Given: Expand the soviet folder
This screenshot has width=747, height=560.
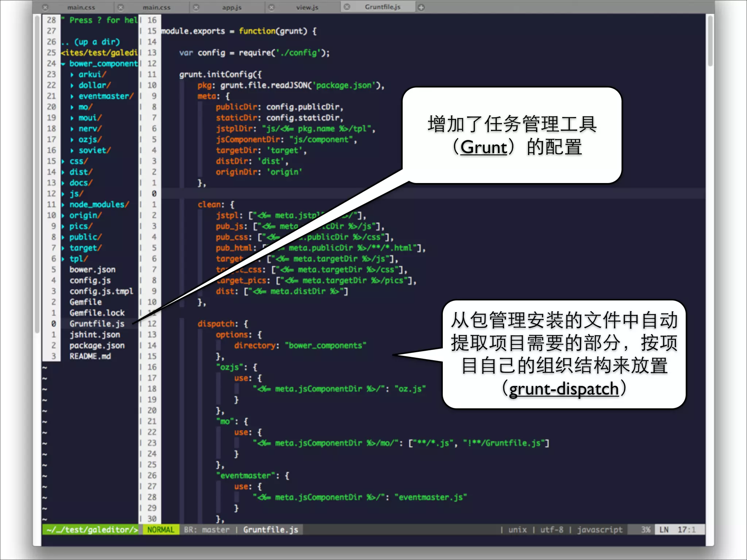Looking at the screenshot, I should click(x=72, y=151).
